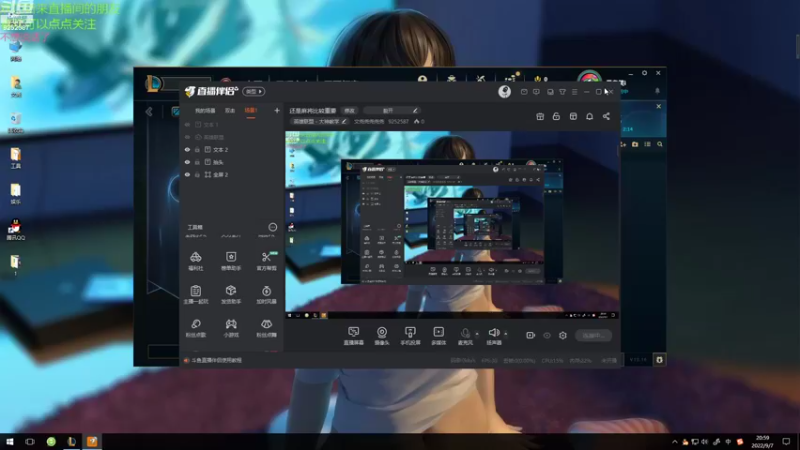800x450 pixels.
Task: Toggle the lock on the 抽头 layer
Action: click(197, 162)
